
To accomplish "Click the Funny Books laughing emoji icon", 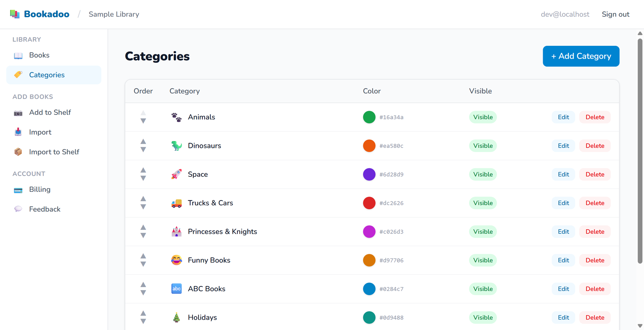I will [176, 260].
